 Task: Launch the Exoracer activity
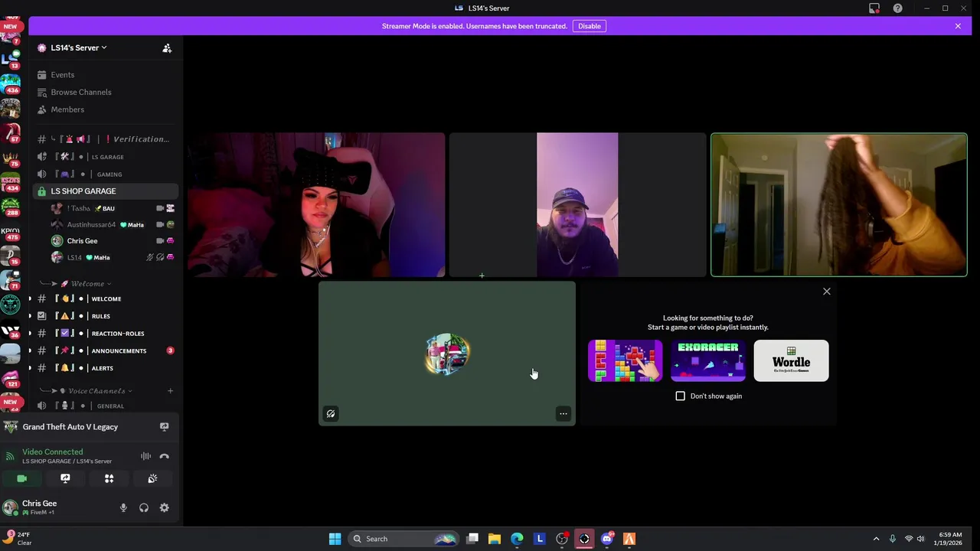(708, 360)
